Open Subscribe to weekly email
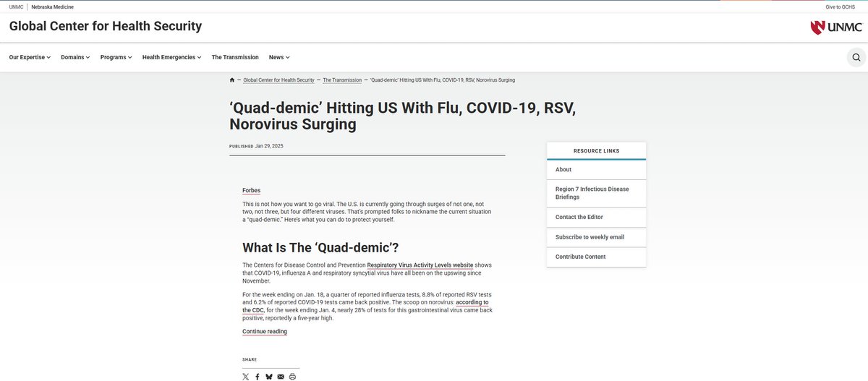 point(596,237)
